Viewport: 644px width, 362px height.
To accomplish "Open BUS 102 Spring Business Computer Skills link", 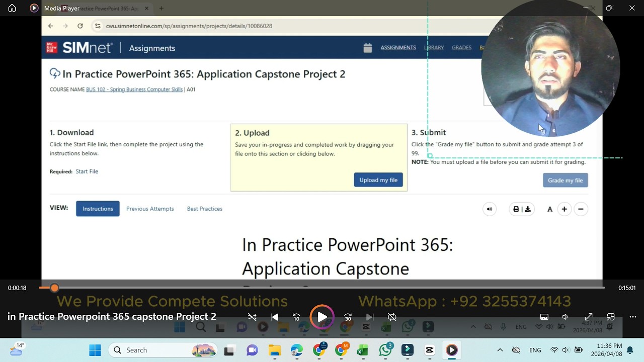I will pos(134,89).
